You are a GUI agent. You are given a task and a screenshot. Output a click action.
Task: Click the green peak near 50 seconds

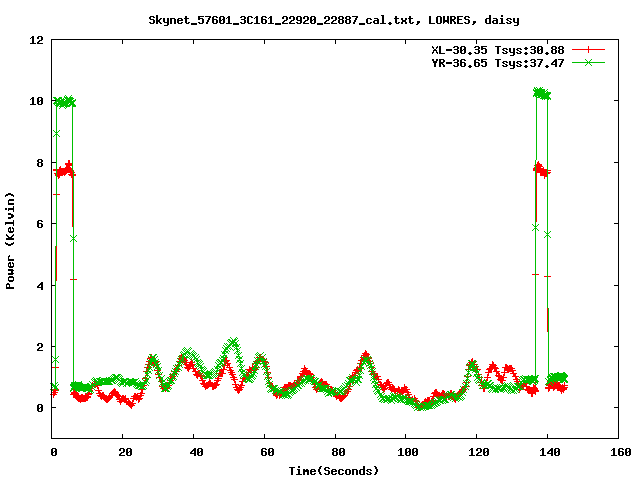pyautogui.click(x=232, y=343)
